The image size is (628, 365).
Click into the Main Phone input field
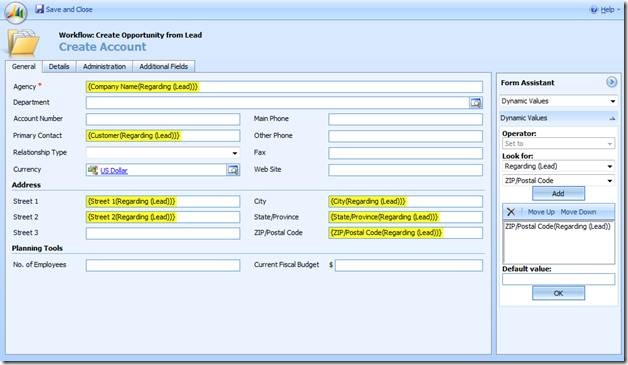pos(405,119)
